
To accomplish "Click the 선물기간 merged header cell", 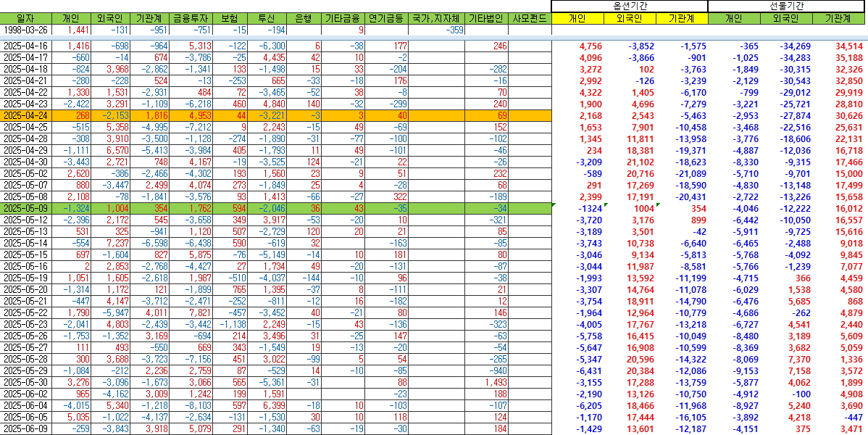I will pyautogui.click(x=788, y=6).
